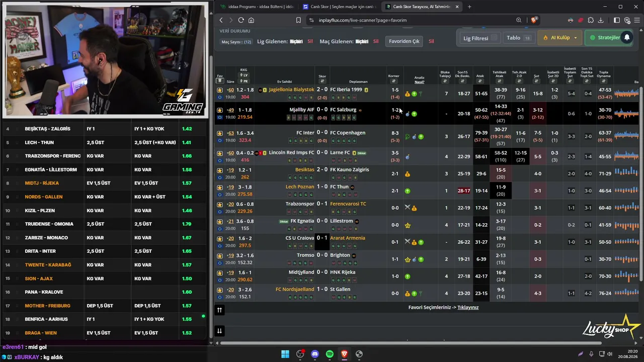Click the +60 minute link on Jagiellonia row
This screenshot has height=362, width=644.
click(x=230, y=90)
